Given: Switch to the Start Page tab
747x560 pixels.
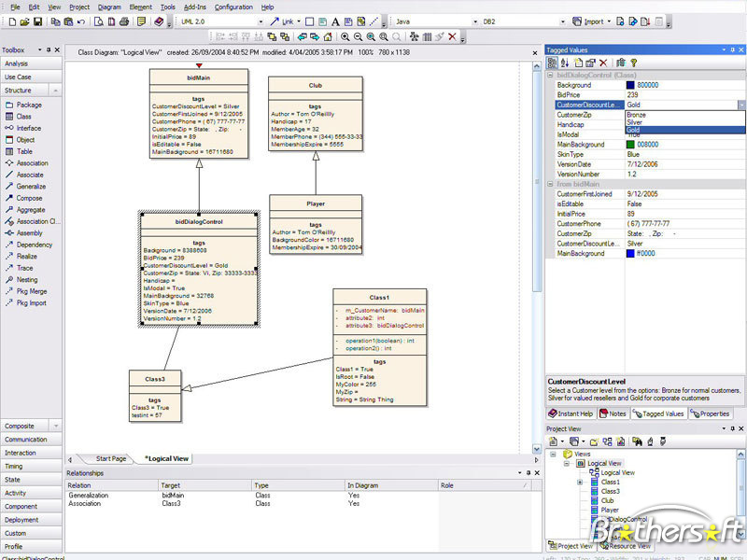Looking at the screenshot, I should (x=110, y=458).
